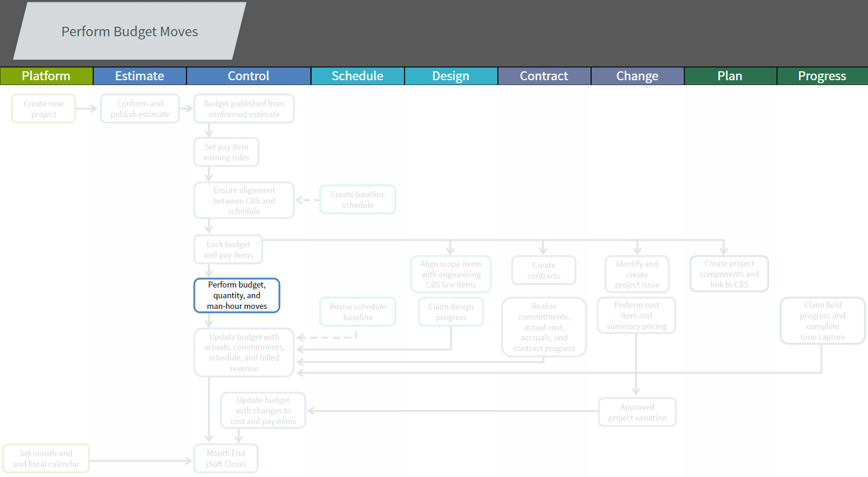
Task: Open the Platform tab
Action: [46, 76]
